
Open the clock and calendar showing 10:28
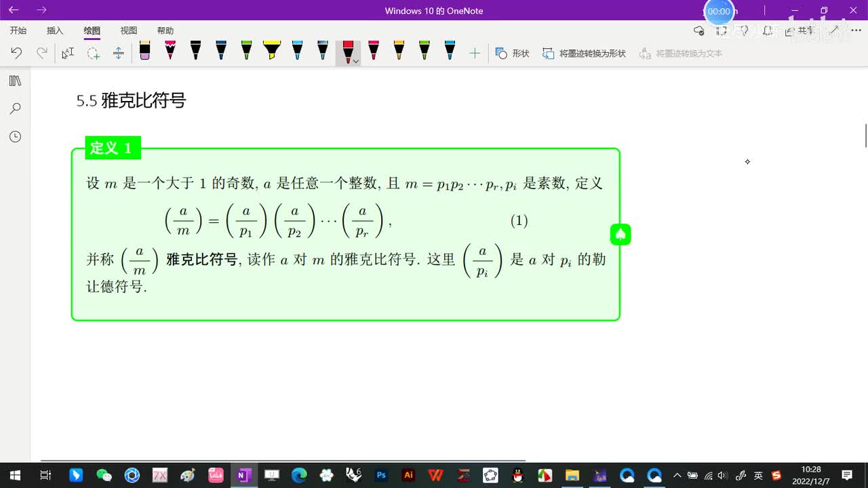pyautogui.click(x=811, y=475)
